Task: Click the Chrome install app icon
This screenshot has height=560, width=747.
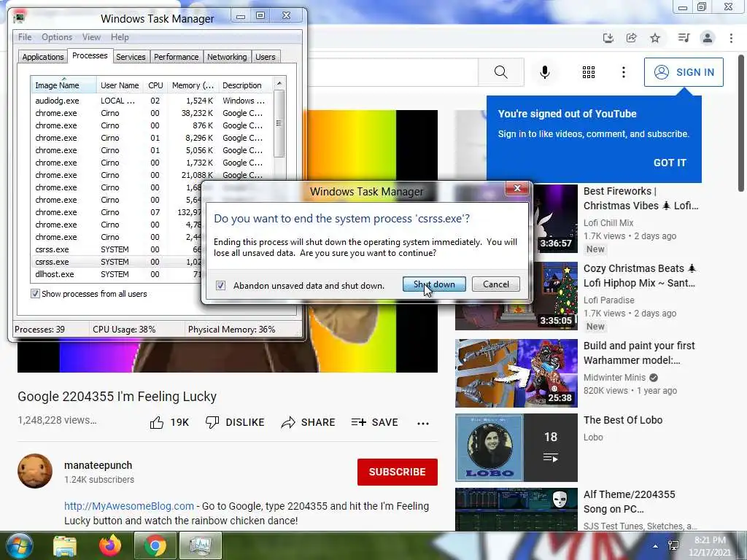Action: click(x=608, y=38)
